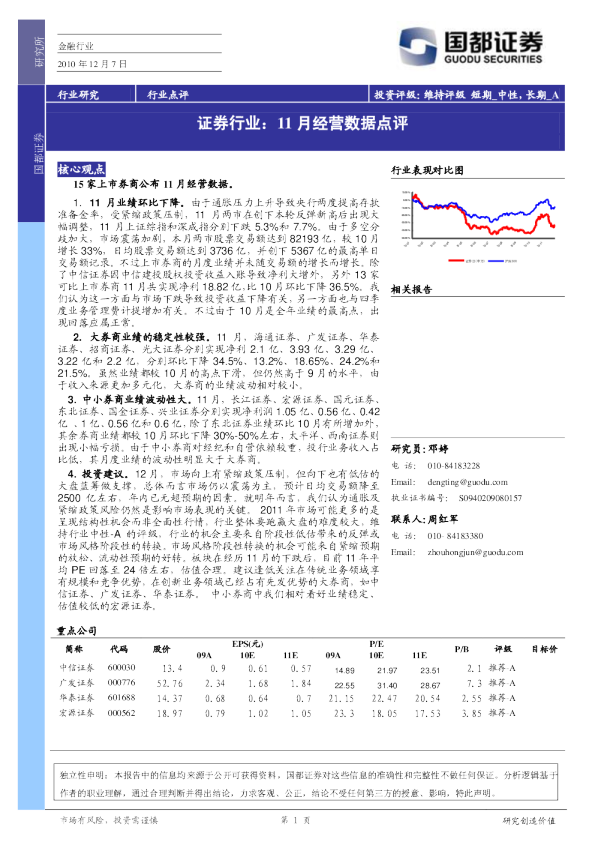
Task: Click the '股价' column header
Action: [x=162, y=649]
